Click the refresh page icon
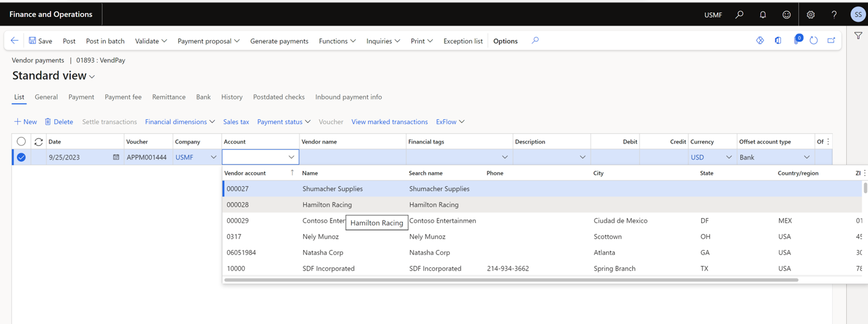868x324 pixels. [x=813, y=41]
